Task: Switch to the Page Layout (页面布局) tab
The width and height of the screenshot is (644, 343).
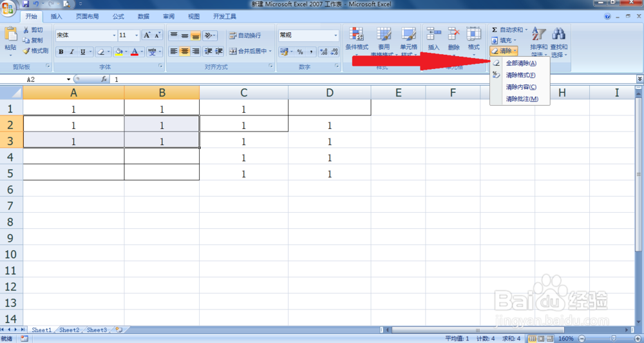Action: 87,17
